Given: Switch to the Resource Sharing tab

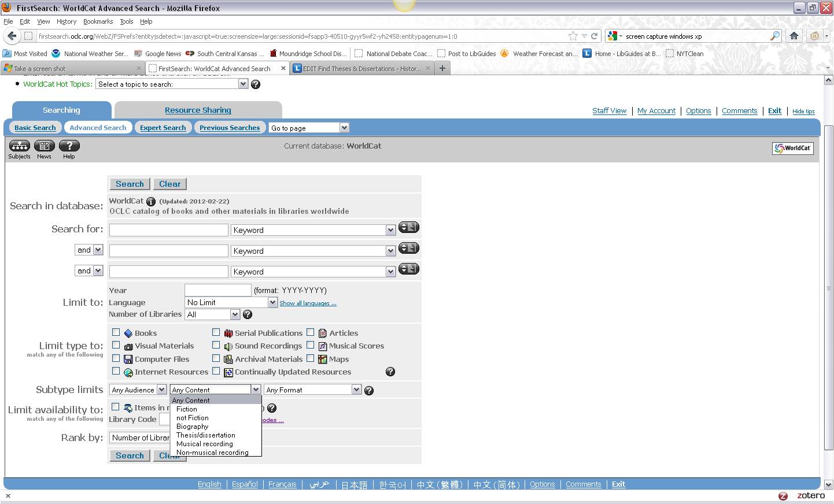Looking at the screenshot, I should (198, 110).
